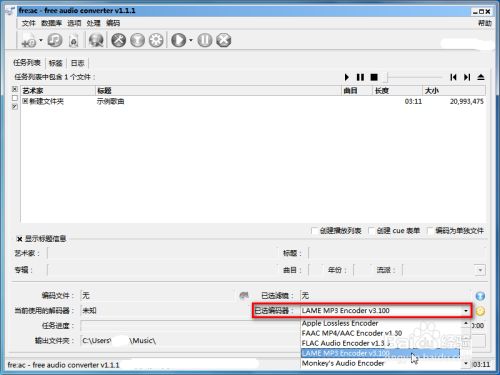Image resolution: width=500 pixels, height=375 pixels.
Task: Click the playback seek slider above the joblist
Action: (x=413, y=77)
